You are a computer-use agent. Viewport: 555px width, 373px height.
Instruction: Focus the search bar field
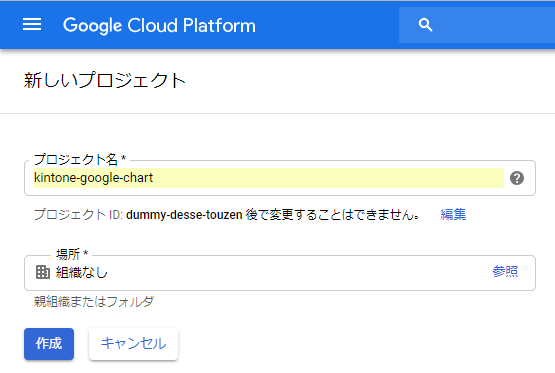(477, 25)
